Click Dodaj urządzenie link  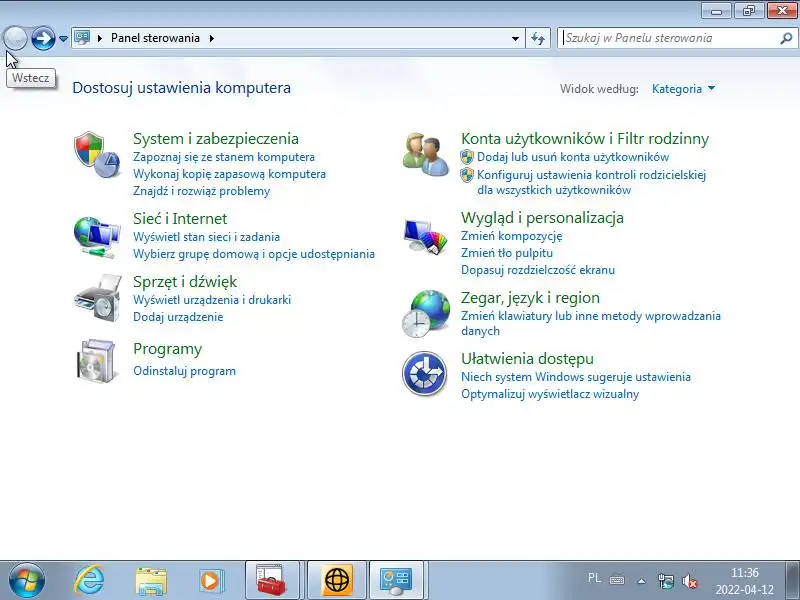[178, 317]
